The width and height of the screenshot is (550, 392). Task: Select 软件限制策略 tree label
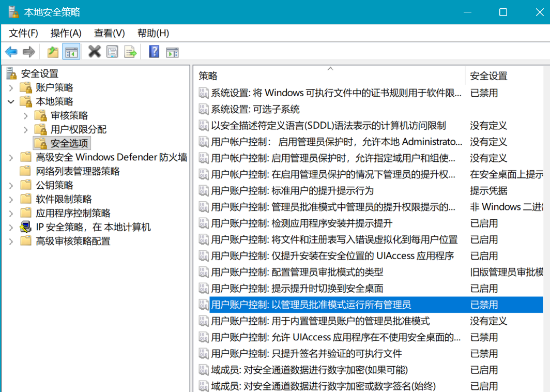pos(64,199)
